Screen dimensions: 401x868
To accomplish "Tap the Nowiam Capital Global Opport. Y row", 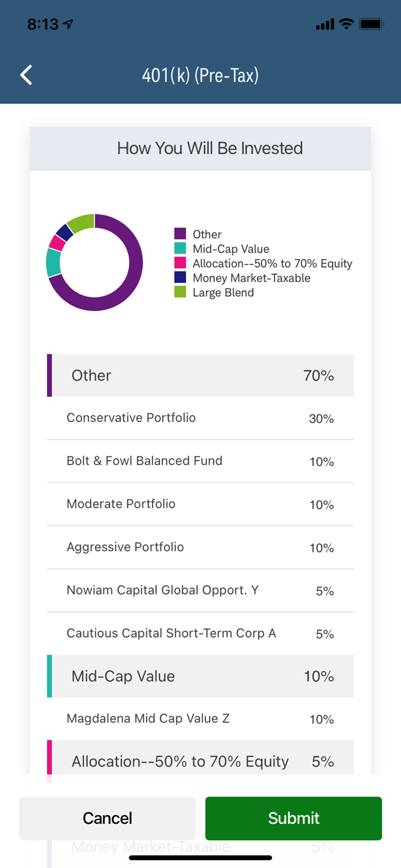I will click(200, 590).
